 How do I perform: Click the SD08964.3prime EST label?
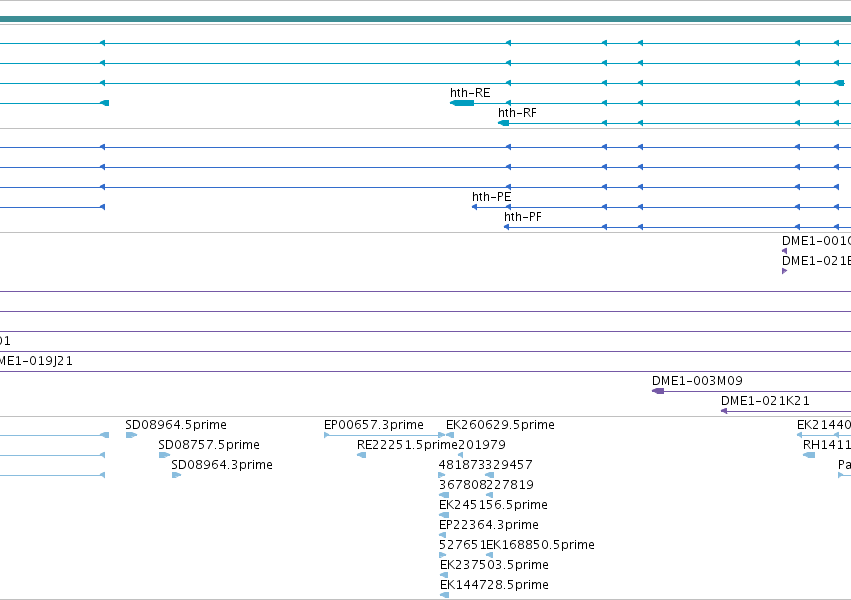tap(222, 465)
